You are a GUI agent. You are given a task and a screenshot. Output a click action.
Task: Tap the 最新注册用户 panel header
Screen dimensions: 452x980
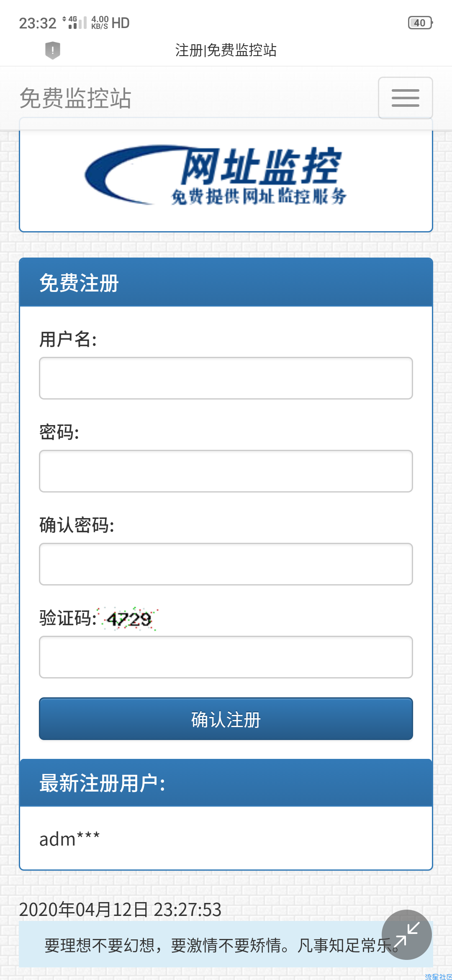point(226,783)
